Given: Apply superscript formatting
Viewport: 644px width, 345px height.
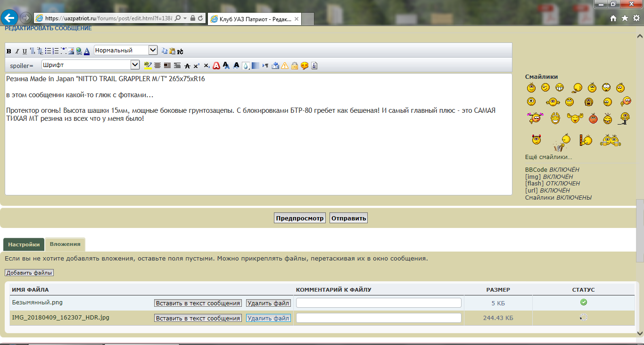Looking at the screenshot, I should (197, 66).
